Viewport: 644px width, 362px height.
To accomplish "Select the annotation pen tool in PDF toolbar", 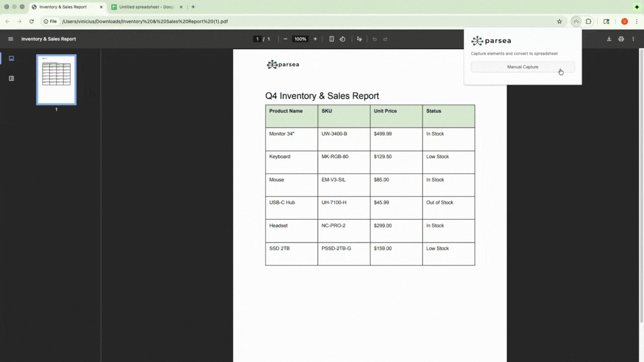I will pyautogui.click(x=359, y=39).
